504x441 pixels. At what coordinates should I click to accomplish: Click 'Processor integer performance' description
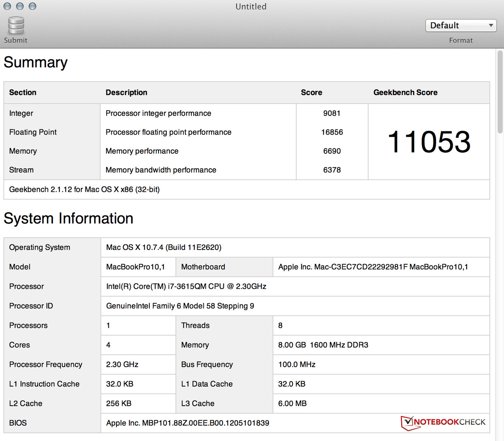[159, 113]
